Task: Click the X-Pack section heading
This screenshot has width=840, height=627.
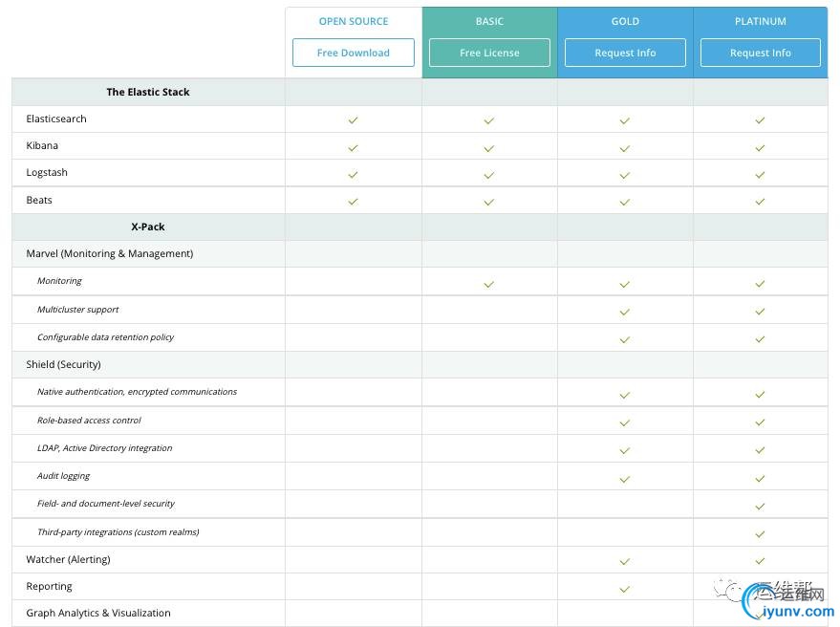Action: click(148, 227)
